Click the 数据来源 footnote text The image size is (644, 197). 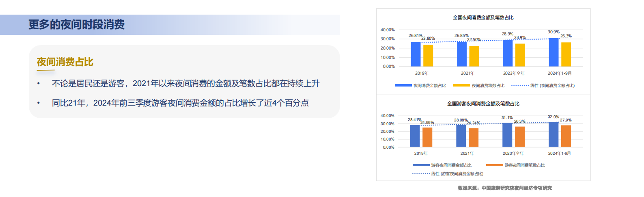coord(505,188)
